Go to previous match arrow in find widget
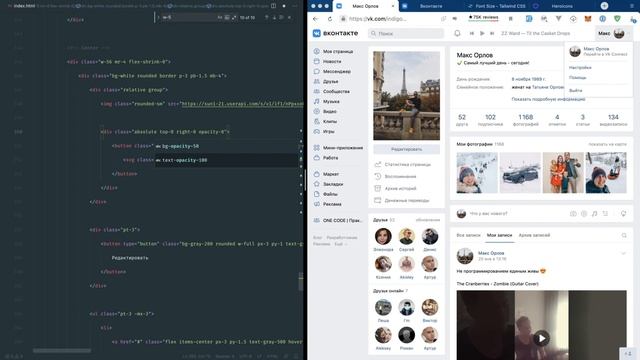Screen dimensions: 640x360 tap(267, 18)
